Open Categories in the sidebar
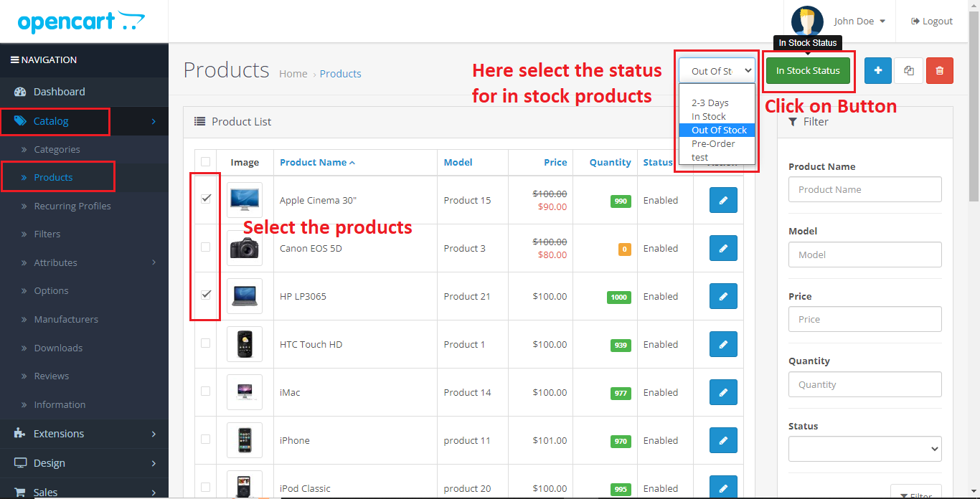Image resolution: width=980 pixels, height=499 pixels. pos(57,150)
